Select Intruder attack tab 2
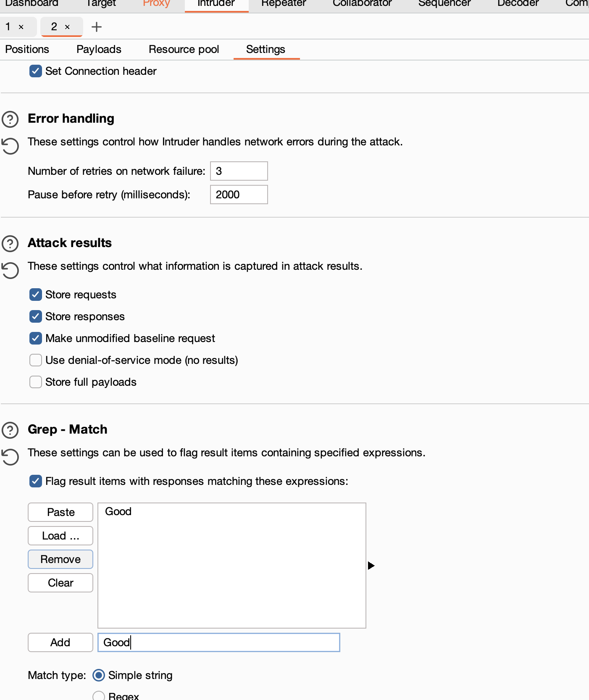589x700 pixels. coord(55,27)
